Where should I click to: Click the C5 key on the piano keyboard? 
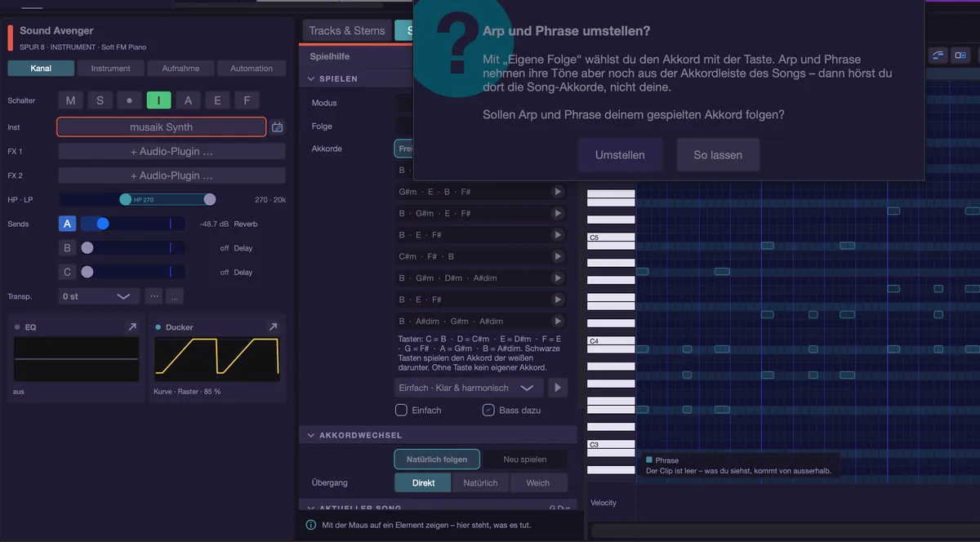click(x=611, y=238)
